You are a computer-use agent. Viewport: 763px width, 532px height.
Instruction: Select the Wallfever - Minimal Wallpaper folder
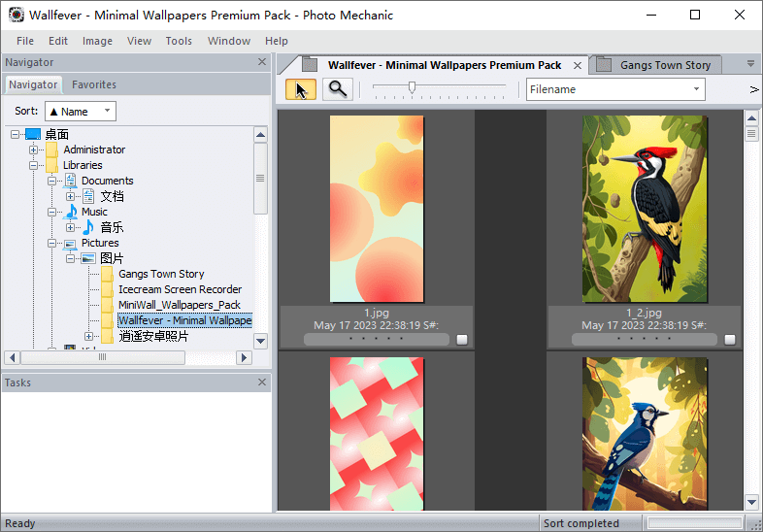pyautogui.click(x=184, y=320)
